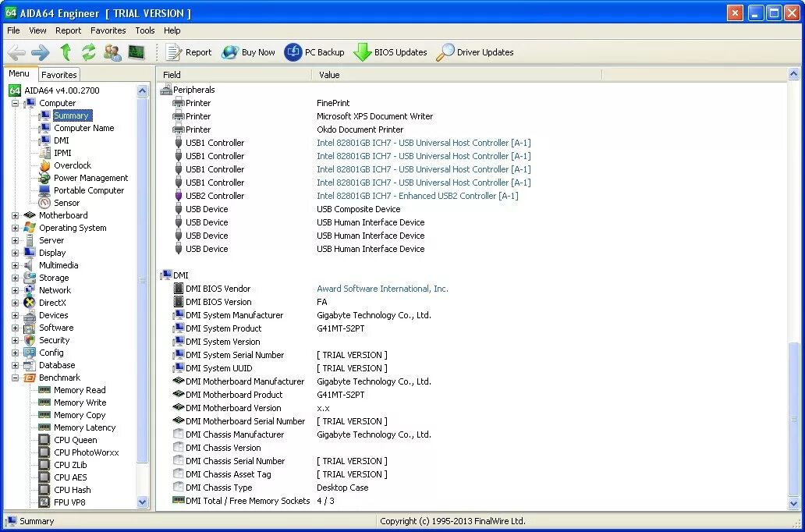The image size is (805, 532).
Task: Open the Tools menu
Action: 145,30
